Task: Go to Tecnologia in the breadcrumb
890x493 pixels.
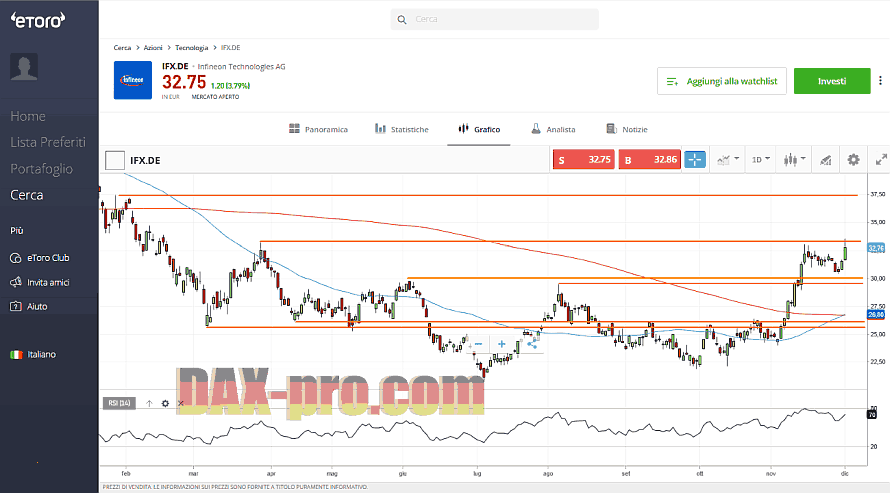Action: click(191, 48)
